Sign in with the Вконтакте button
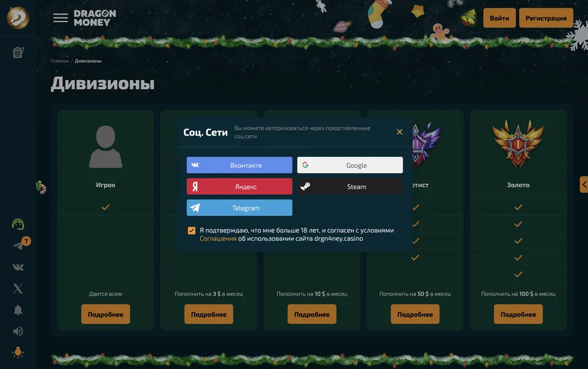This screenshot has height=369, width=588. tap(239, 164)
